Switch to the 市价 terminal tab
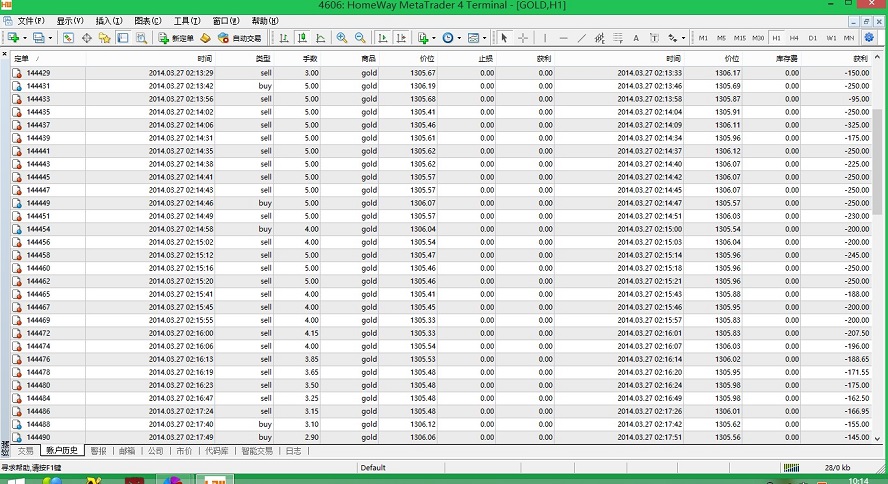 184,451
